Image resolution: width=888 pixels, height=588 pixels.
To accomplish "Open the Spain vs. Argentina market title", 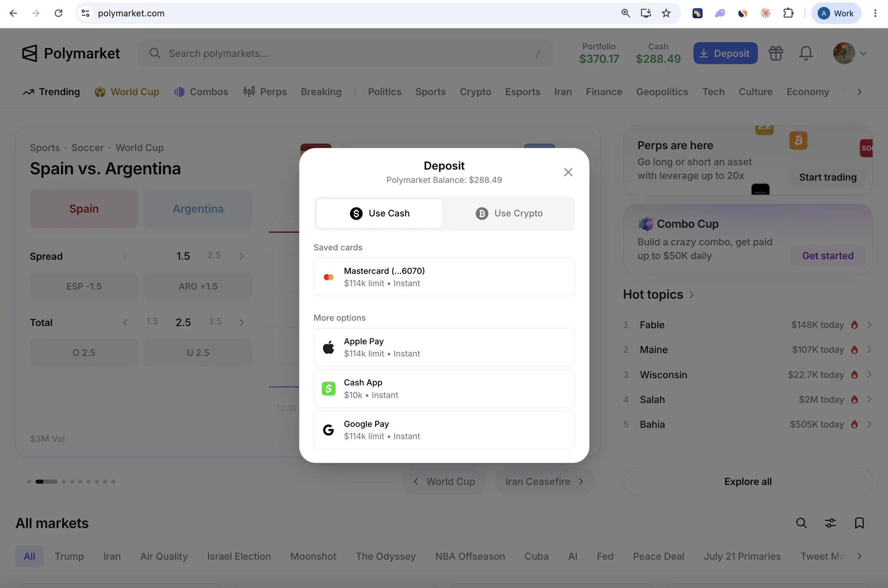I will (105, 169).
